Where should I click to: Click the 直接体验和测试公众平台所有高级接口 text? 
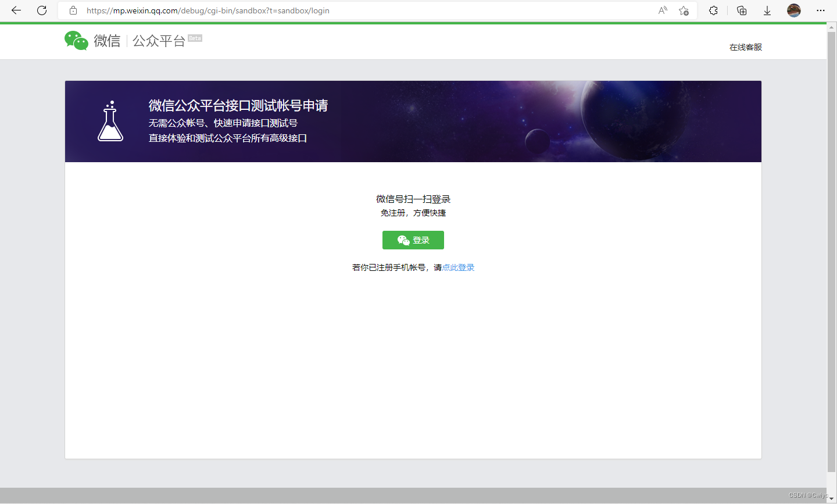[x=228, y=138]
